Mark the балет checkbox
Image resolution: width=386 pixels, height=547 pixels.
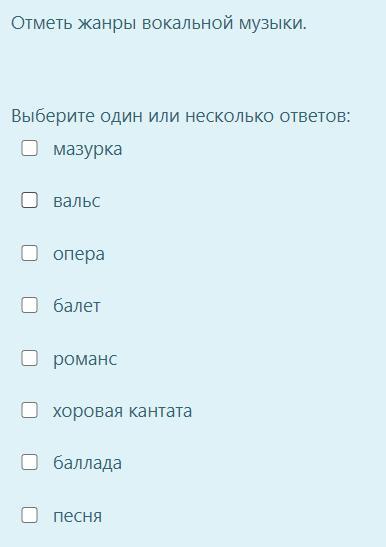[x=29, y=305]
